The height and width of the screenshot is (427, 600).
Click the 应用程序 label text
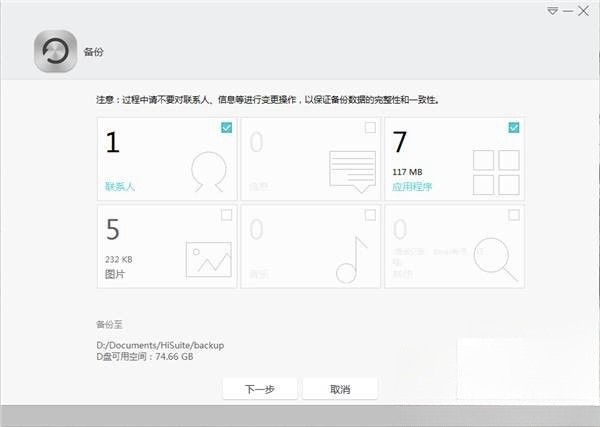pyautogui.click(x=412, y=186)
